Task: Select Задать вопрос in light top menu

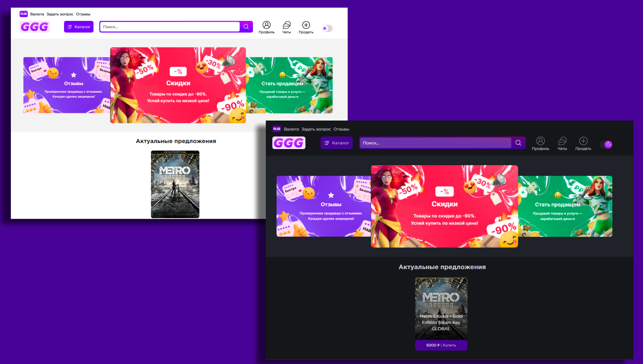Action: [x=60, y=14]
